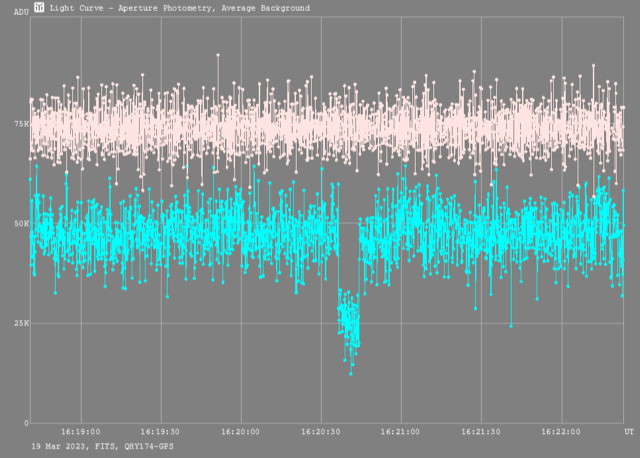Click the highest pink peak near 16:19:50
The height and width of the screenshot is (458, 640).
tap(218, 55)
